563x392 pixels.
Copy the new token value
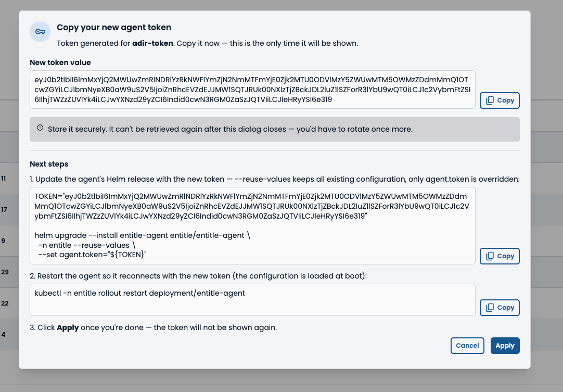(500, 100)
